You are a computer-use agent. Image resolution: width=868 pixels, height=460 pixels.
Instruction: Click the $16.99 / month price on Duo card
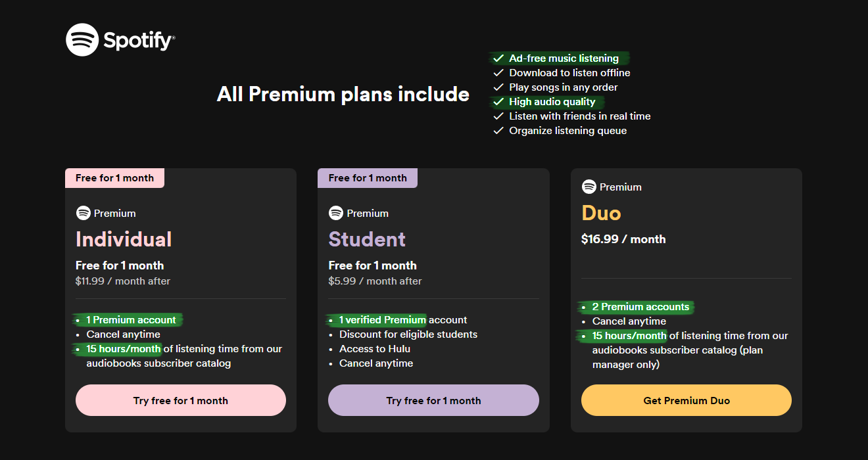(623, 239)
